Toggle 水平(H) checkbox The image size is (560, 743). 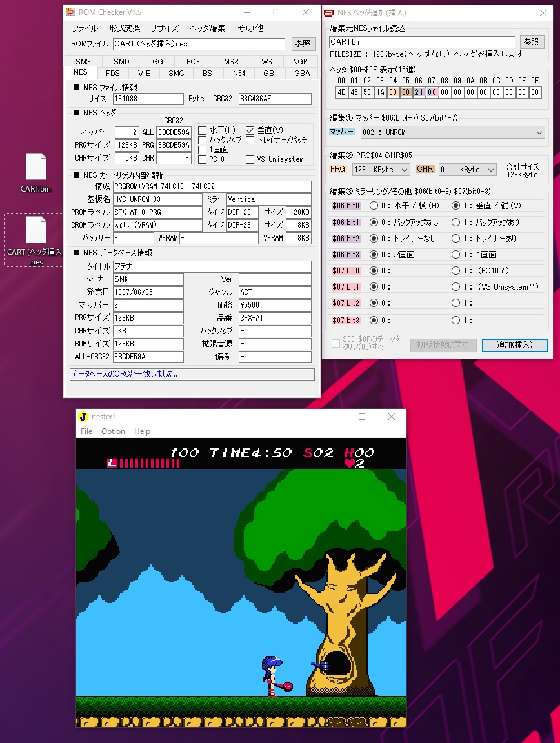(x=203, y=130)
